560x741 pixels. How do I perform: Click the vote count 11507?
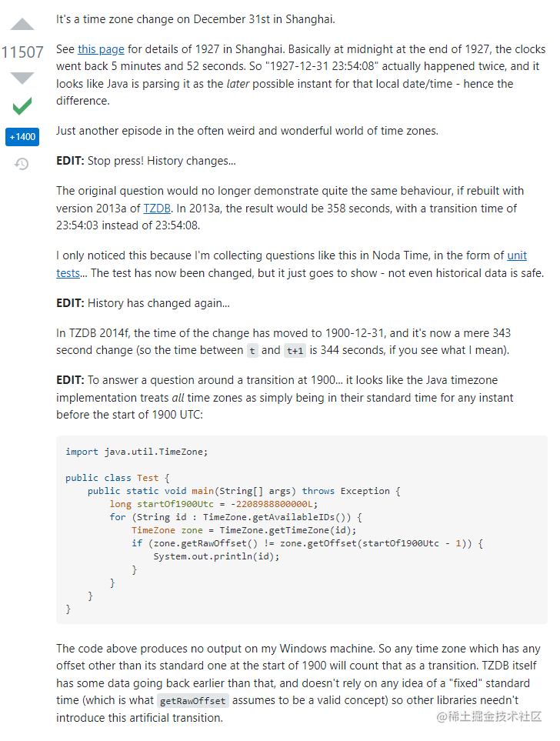22,52
